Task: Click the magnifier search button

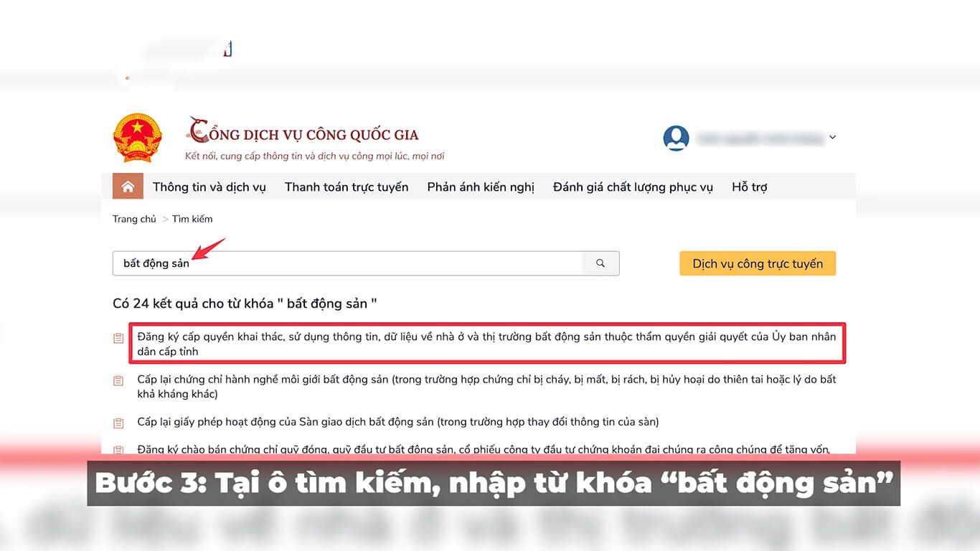Action: tap(600, 263)
